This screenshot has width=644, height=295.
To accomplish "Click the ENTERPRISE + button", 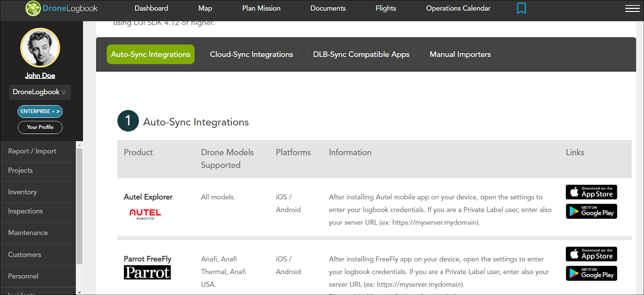I will (x=40, y=111).
